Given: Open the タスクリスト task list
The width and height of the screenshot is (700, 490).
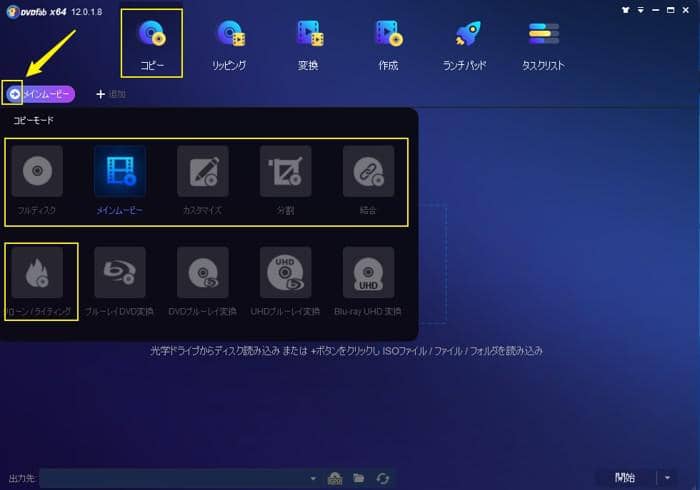Looking at the screenshot, I should pyautogui.click(x=543, y=43).
